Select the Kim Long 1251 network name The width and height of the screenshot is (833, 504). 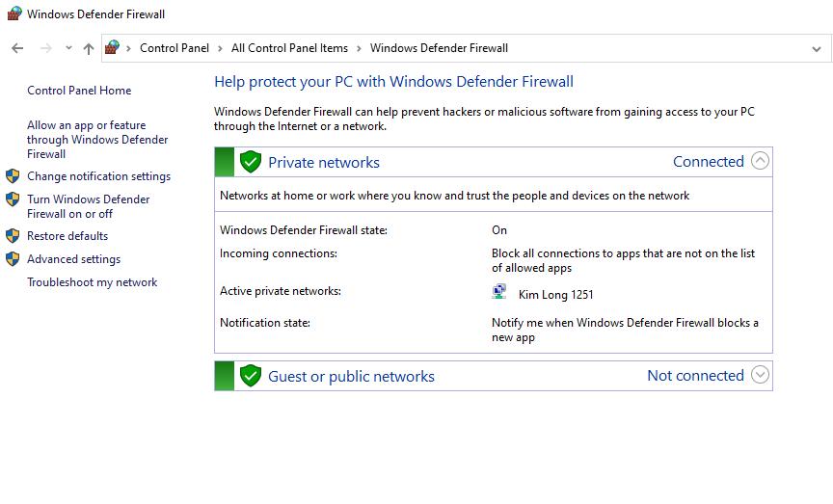point(555,294)
